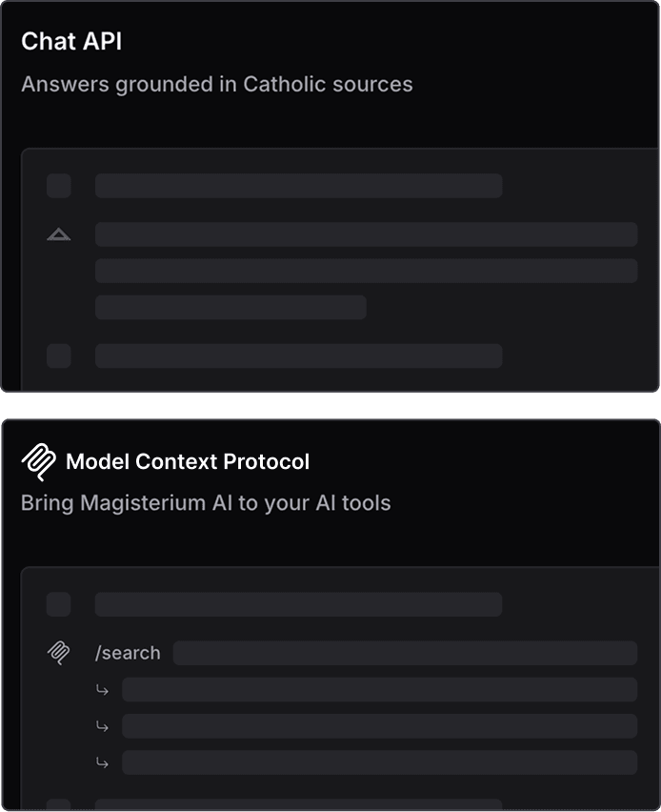The image size is (661, 812).
Task: Click the lower square avatar in Chat API preview
Action: click(x=59, y=356)
